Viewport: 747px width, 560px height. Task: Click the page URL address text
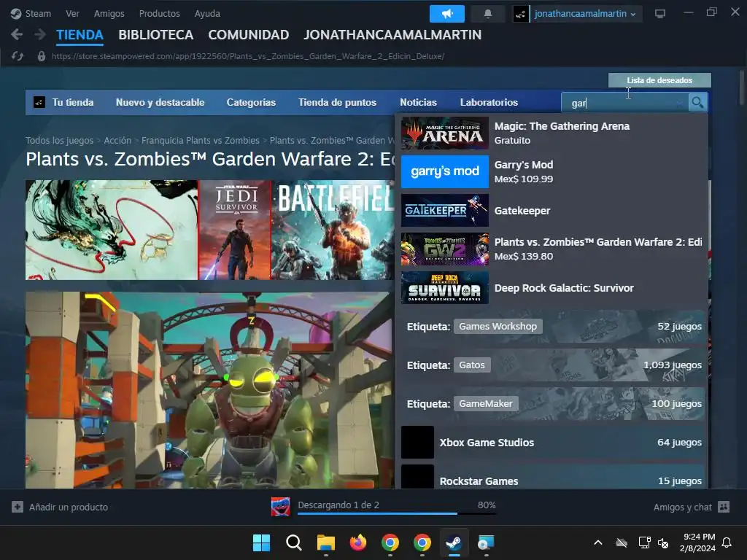(x=248, y=56)
